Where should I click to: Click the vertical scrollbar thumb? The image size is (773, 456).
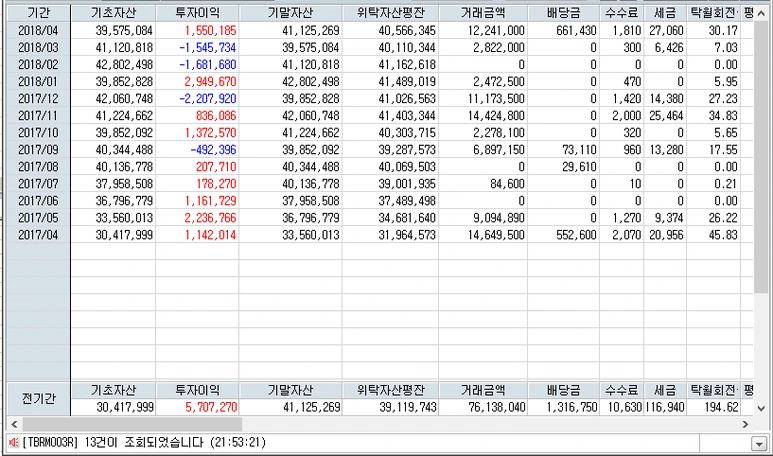tap(761, 157)
